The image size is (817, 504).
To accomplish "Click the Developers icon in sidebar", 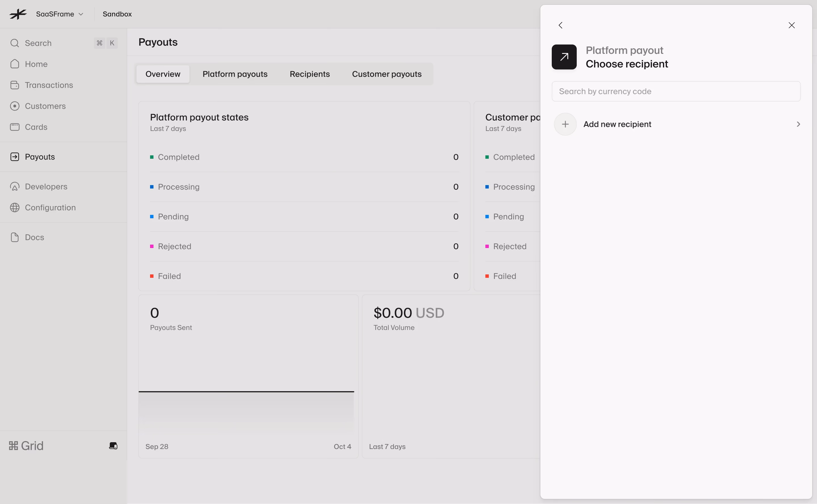I will 15,187.
